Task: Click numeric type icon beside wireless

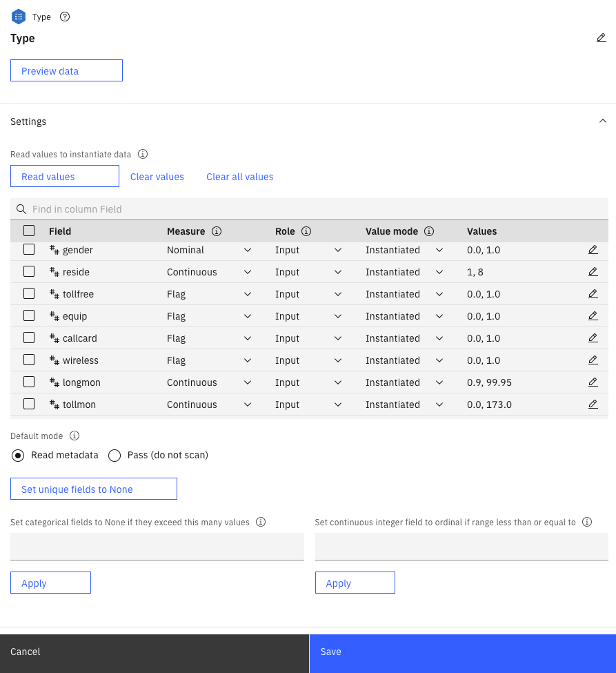Action: [54, 360]
